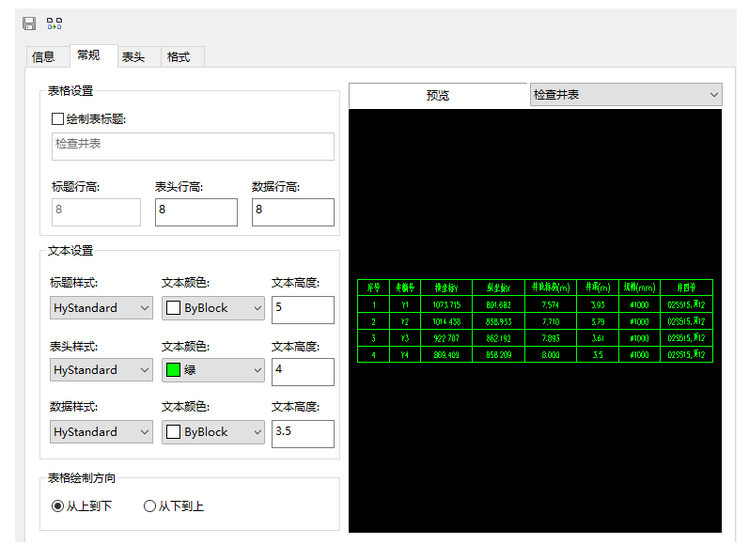This screenshot has width=749, height=560.
Task: Switch to the 信息 tab
Action: [44, 57]
